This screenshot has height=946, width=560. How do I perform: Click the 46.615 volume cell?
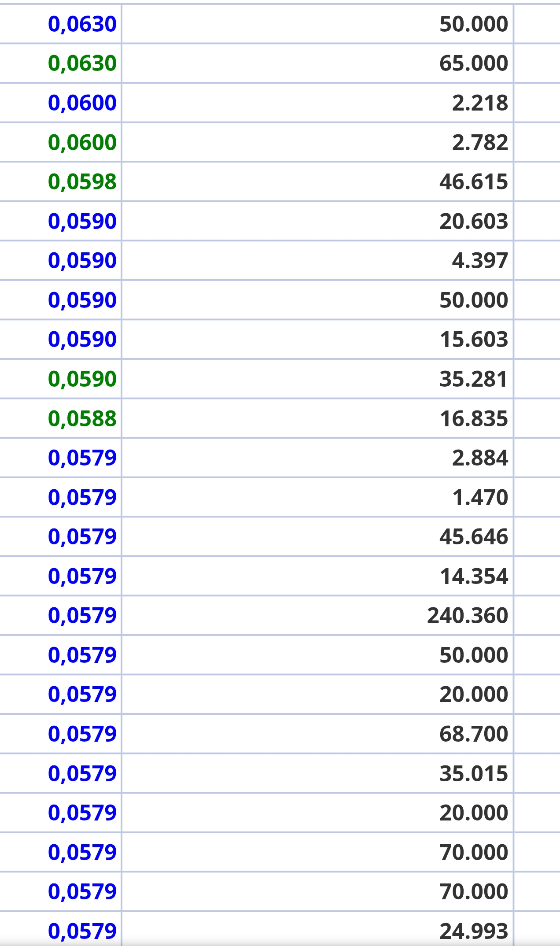(474, 182)
